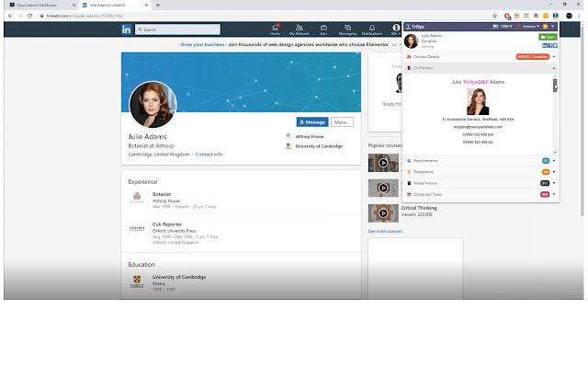
Task: Open the Jobs briefcase icon
Action: coord(323,29)
